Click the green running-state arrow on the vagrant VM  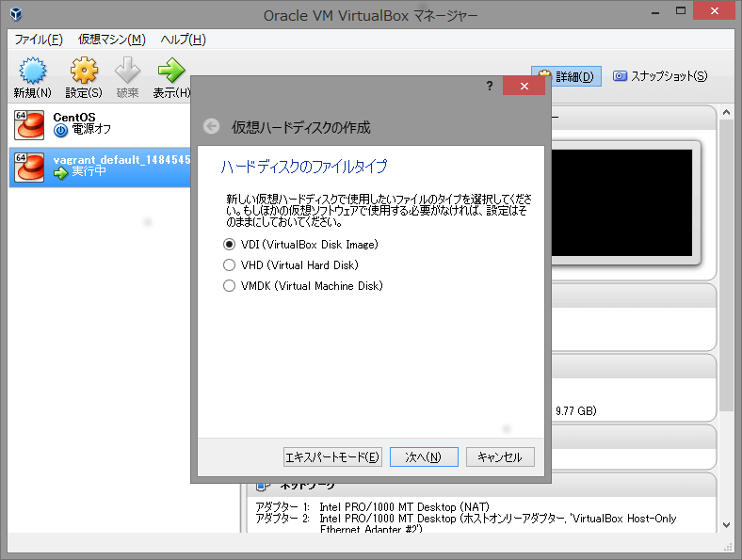click(60, 173)
